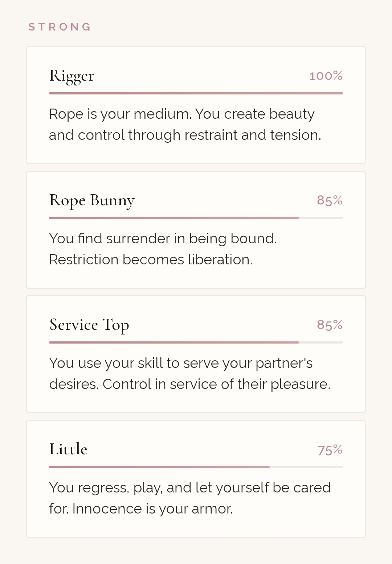
Task: Click the Service Top progress bar
Action: [x=174, y=342]
